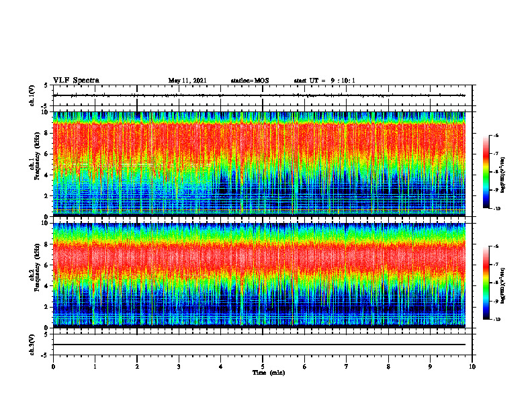Click the time axis tick label "5"
The height and width of the screenshot is (411, 532).
tap(263, 367)
